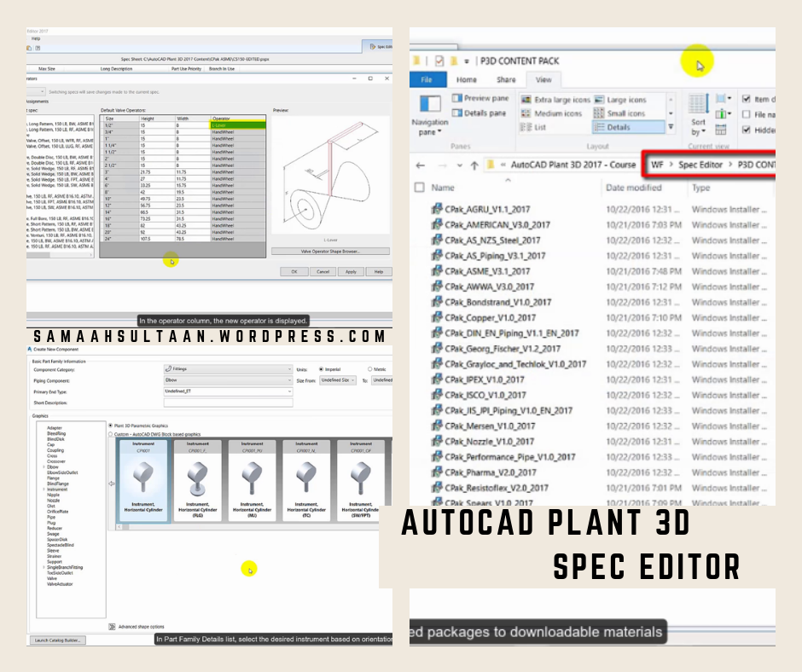Viewport: 802px width, 672px height.
Task: Click help icon in Spec Editor toolbar
Action: (x=38, y=48)
